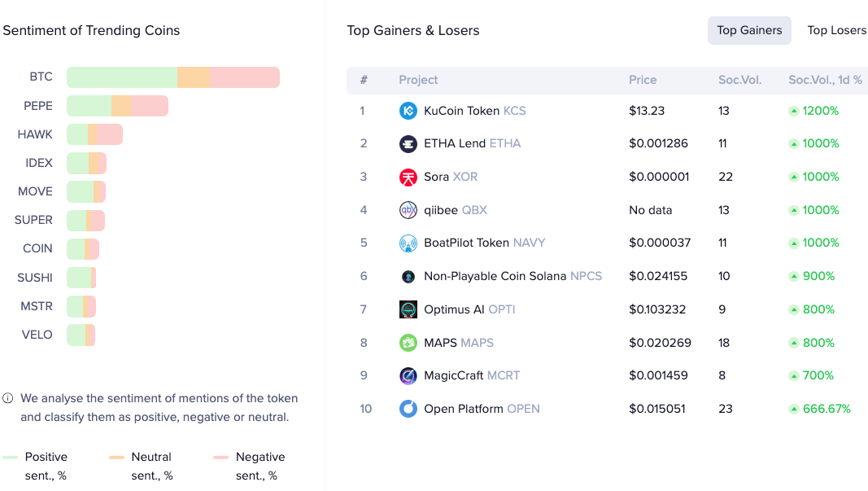This screenshot has height=491, width=868.
Task: Switch to the Top Losers tab
Action: (x=836, y=30)
